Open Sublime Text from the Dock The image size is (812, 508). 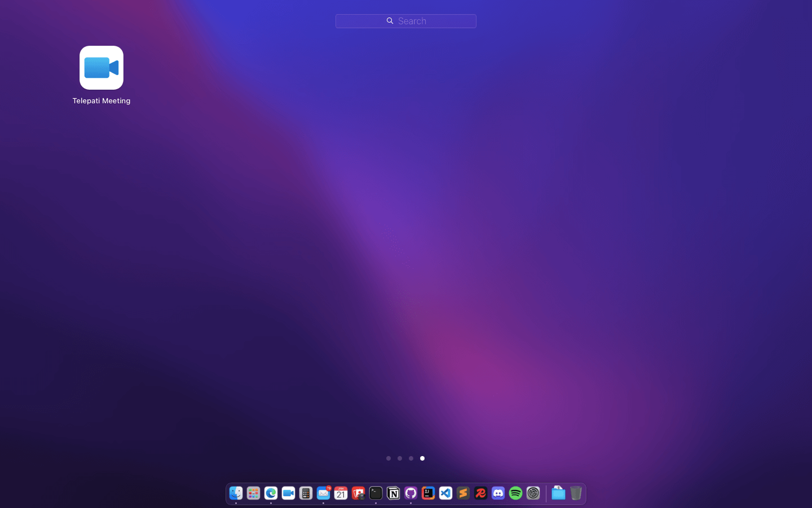coord(463,493)
